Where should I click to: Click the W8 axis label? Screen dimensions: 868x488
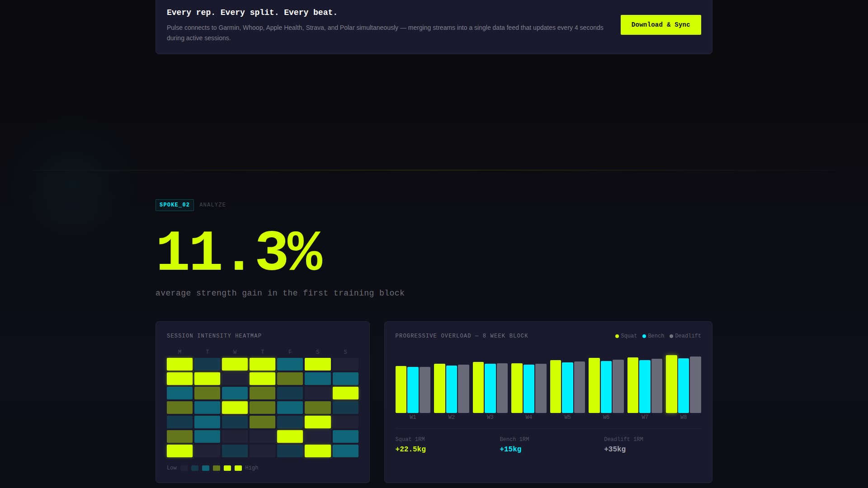pos(684,418)
